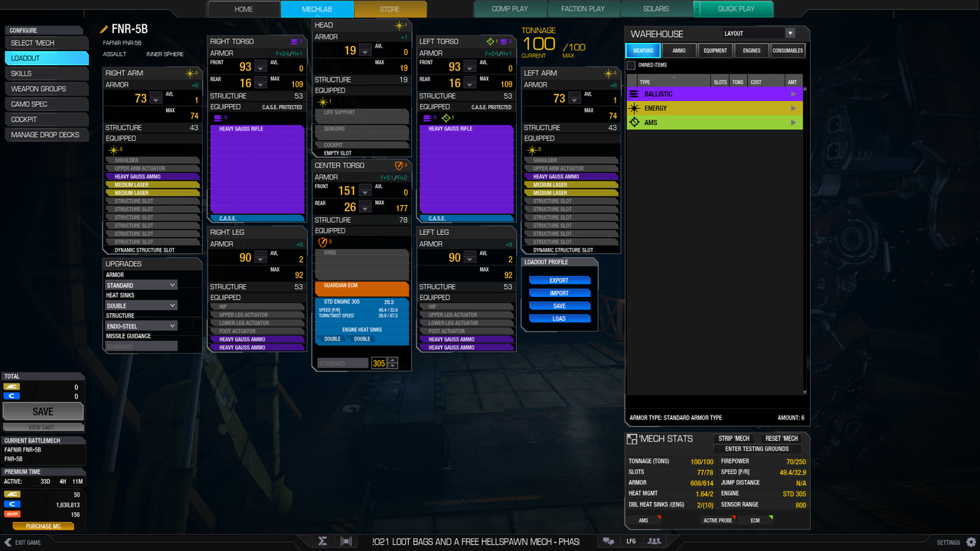Image resolution: width=980 pixels, height=551 pixels.
Task: Click the LFG button in bottom bar
Action: [631, 541]
